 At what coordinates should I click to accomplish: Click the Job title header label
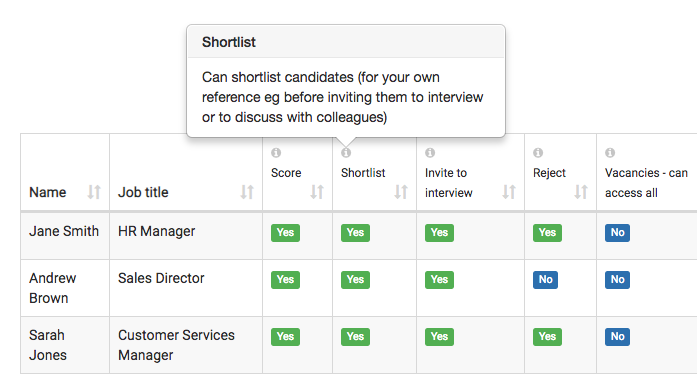143,192
